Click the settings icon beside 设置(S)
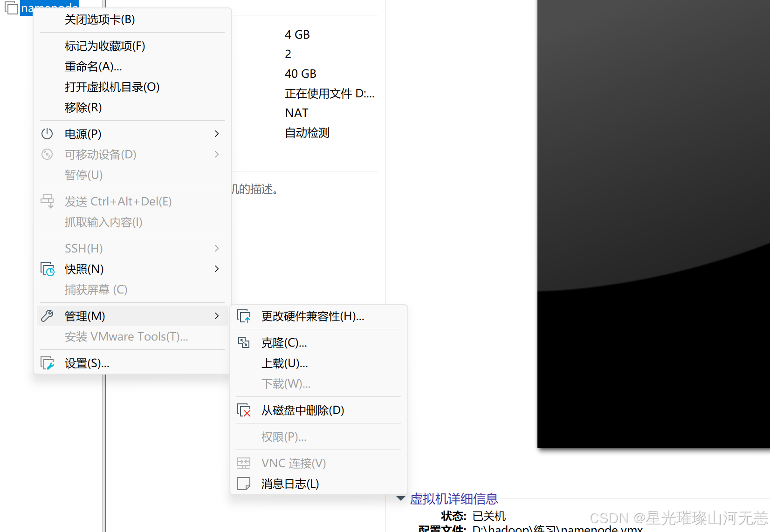 pos(48,363)
